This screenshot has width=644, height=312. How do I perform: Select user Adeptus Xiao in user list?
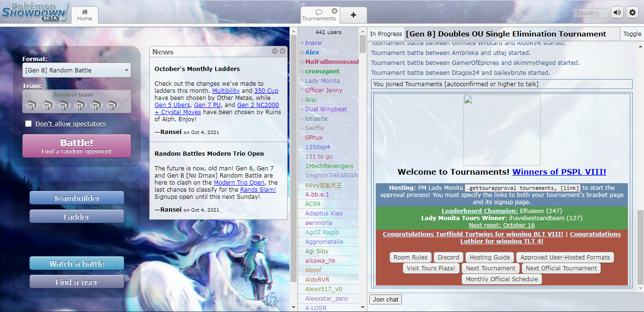pos(328,213)
